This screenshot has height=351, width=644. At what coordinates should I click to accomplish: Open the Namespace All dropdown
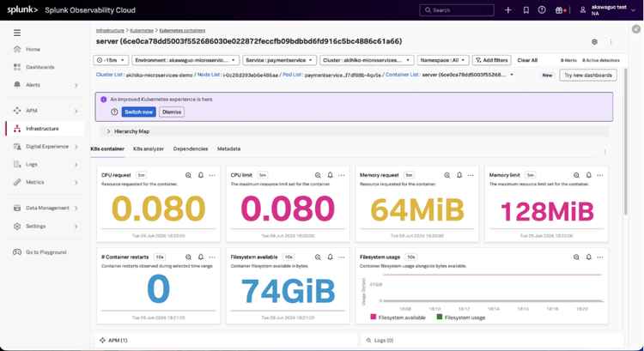click(x=443, y=60)
